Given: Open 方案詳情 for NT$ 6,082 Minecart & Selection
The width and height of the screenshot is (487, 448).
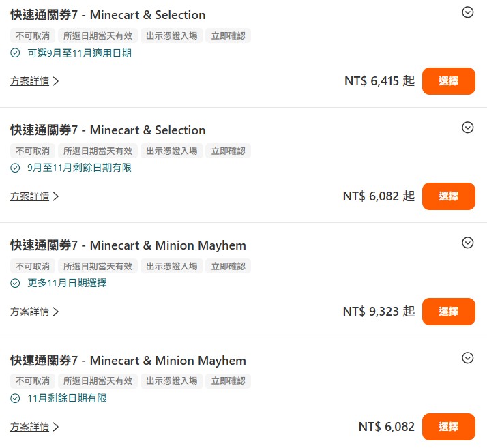Looking at the screenshot, I should click(x=34, y=196).
